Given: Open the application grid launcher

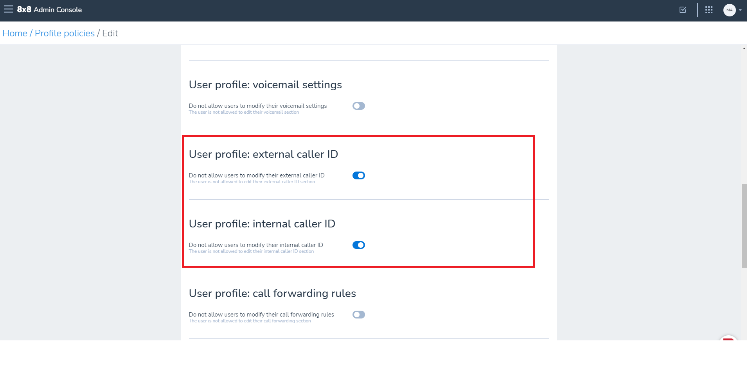Looking at the screenshot, I should [709, 10].
